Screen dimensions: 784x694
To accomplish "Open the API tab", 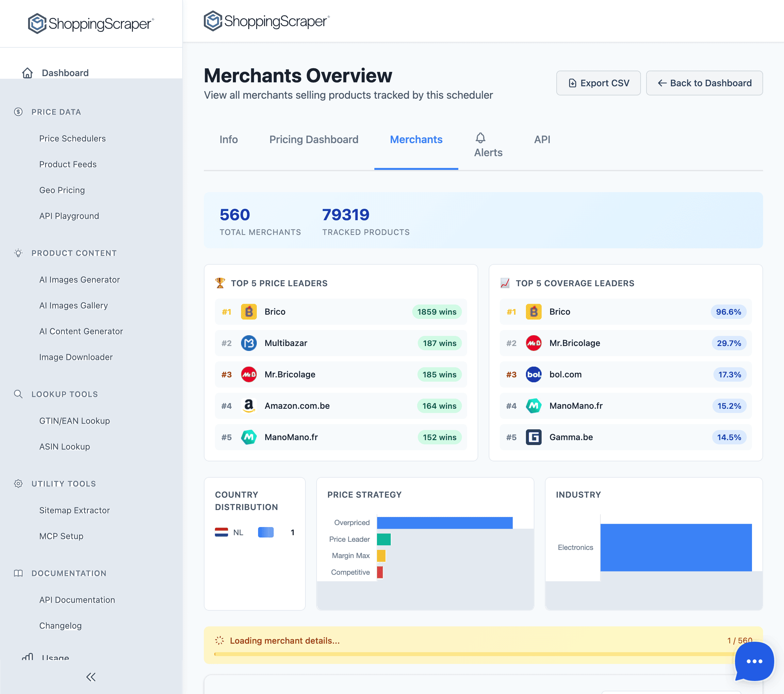I will click(x=542, y=140).
